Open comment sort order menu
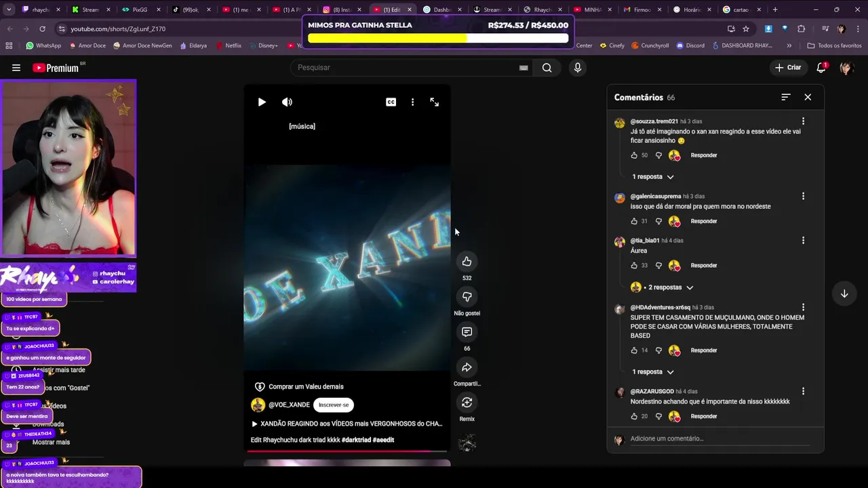 [785, 97]
